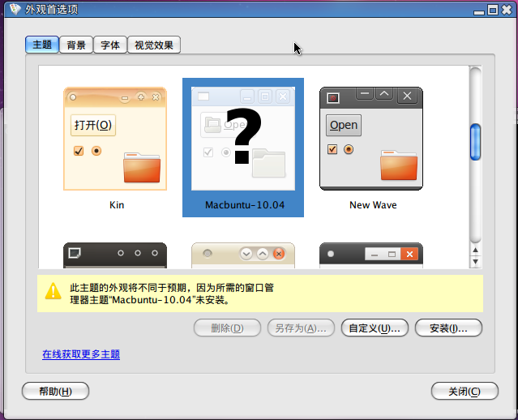Click the 删除(D) button
This screenshot has width=518, height=420.
coord(227,328)
